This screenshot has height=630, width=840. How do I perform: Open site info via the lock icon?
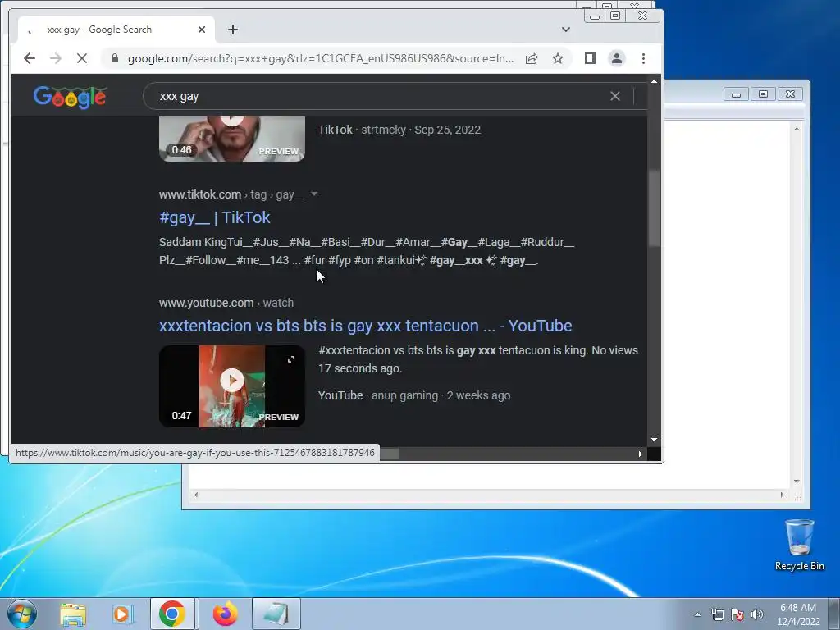[115, 58]
